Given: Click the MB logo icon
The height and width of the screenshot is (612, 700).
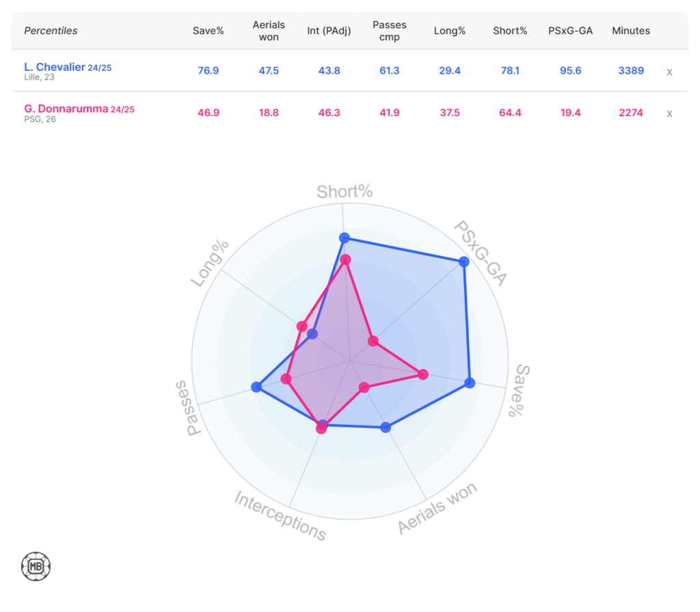Looking at the screenshot, I should pyautogui.click(x=36, y=566).
